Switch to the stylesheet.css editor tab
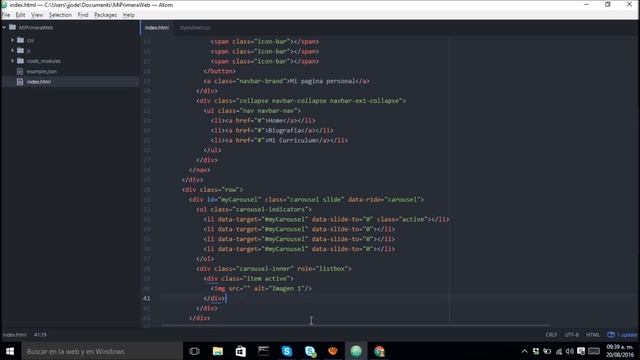Viewport: 640px width, 360px height. click(195, 28)
